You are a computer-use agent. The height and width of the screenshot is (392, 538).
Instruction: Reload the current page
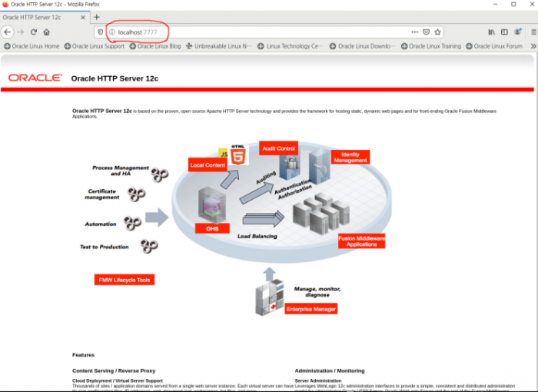34,32
